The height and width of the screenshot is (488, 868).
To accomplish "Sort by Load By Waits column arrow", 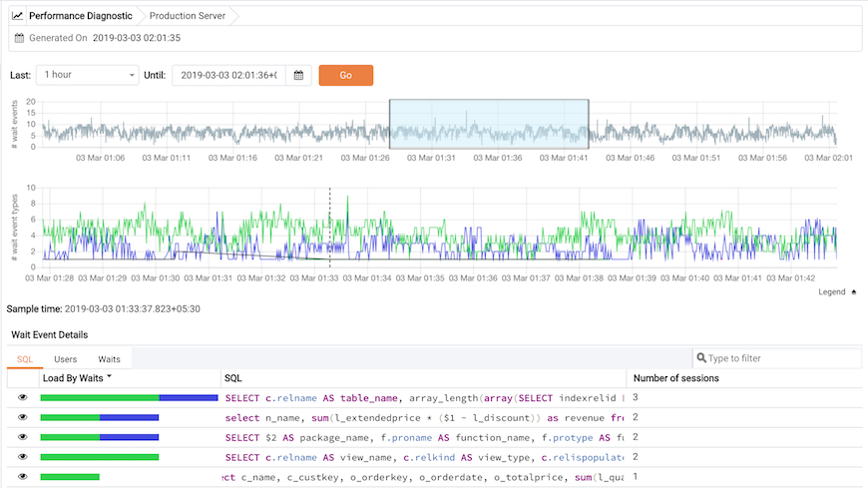I will [109, 376].
